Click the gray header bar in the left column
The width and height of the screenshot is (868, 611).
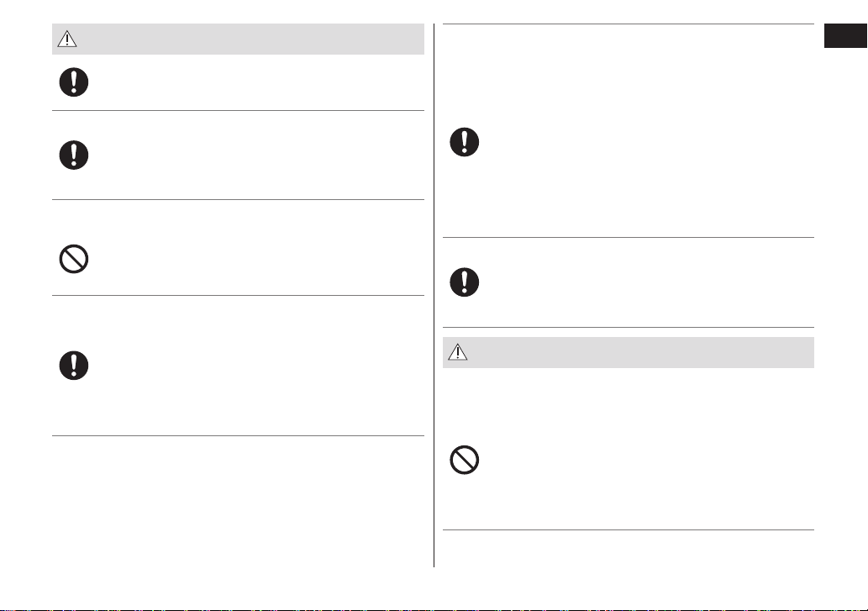pos(238,39)
